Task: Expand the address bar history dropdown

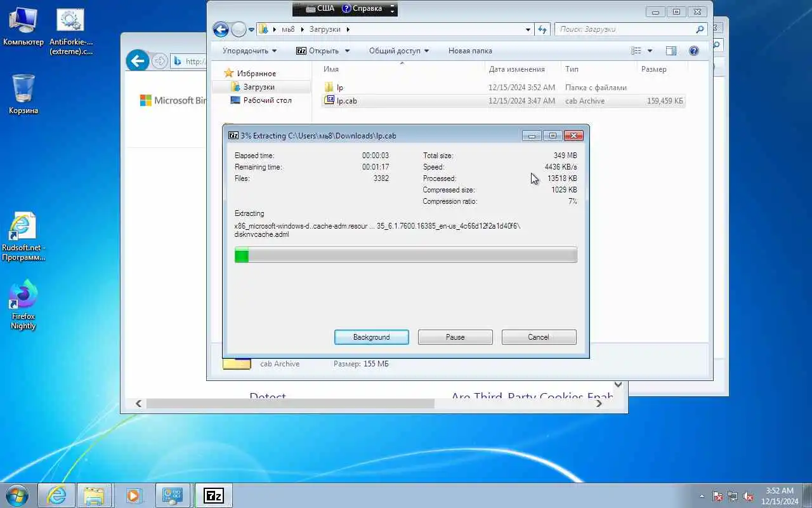Action: pyautogui.click(x=528, y=29)
